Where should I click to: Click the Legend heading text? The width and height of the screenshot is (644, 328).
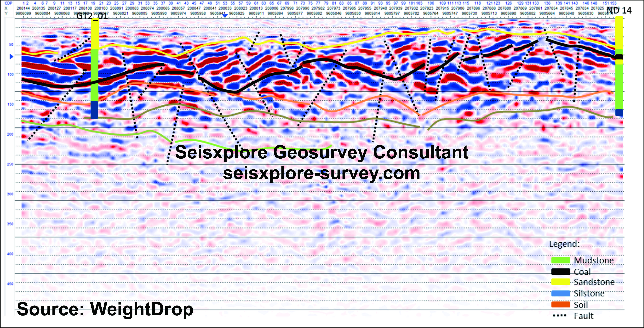[x=564, y=244]
